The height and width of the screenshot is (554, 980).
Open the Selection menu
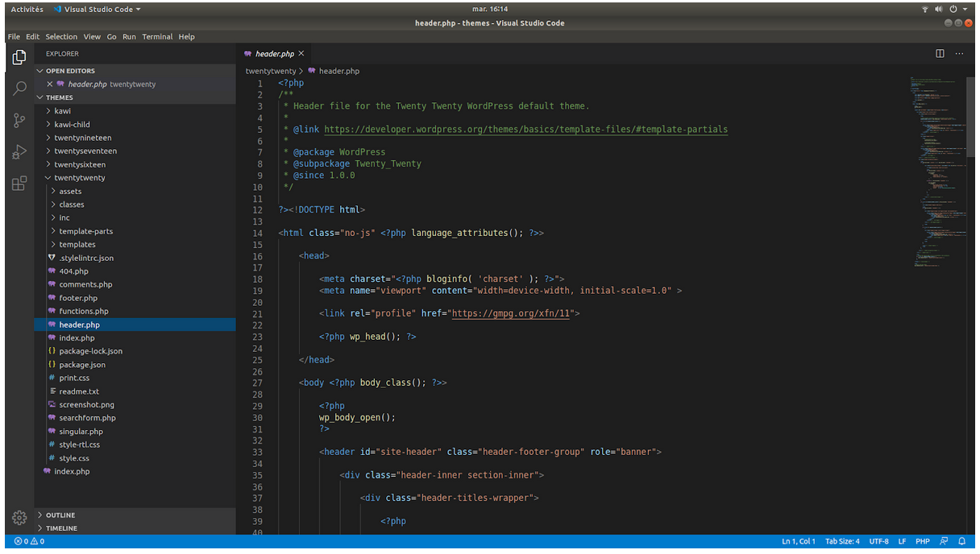point(61,37)
